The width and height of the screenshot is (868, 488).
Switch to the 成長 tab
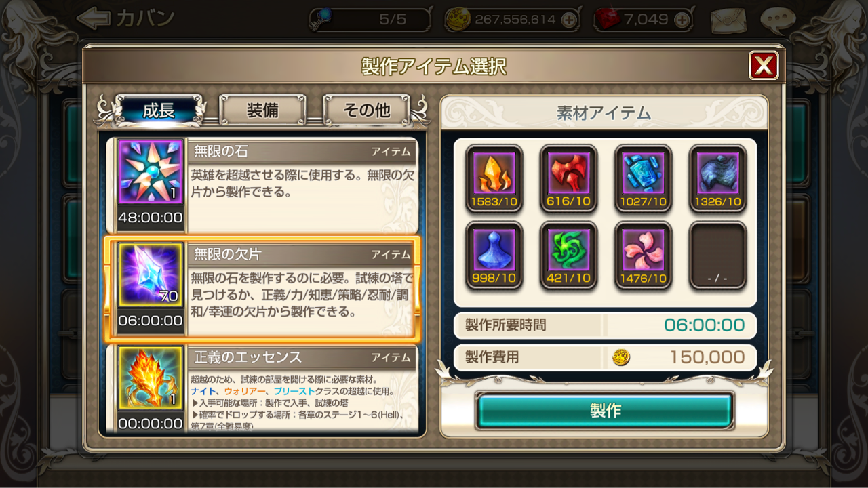tap(159, 110)
